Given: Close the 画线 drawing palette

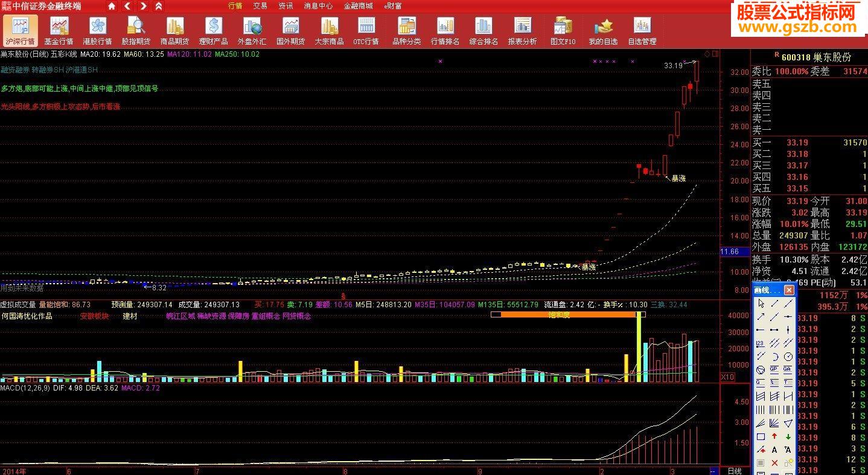Looking at the screenshot, I should pos(789,290).
